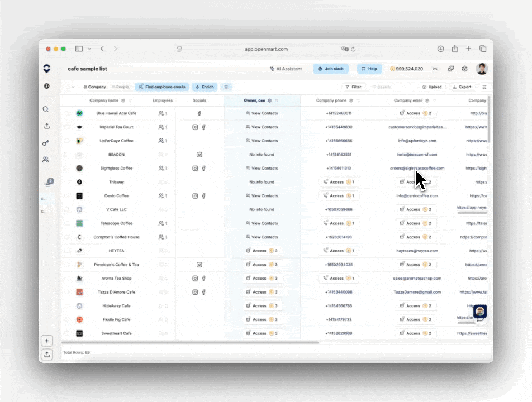Select the UpForDayz Coffee row checkbox
Image resolution: width=532 pixels, height=402 pixels.
coord(67,141)
